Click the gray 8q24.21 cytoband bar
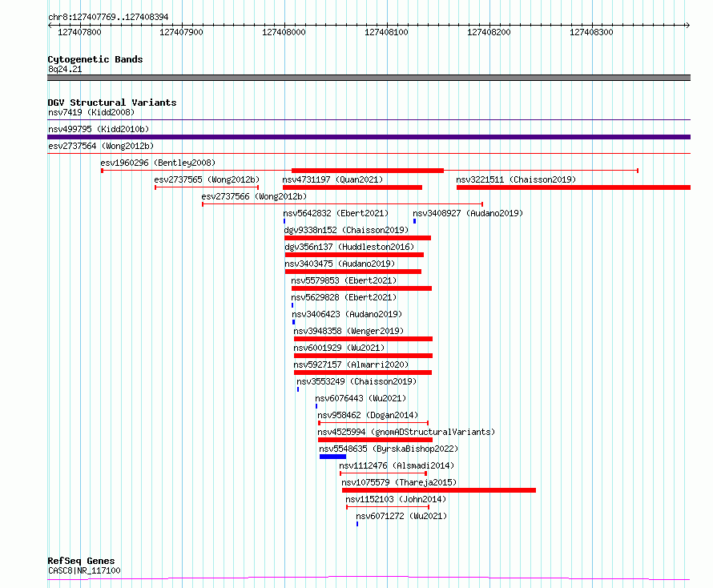 369,78
